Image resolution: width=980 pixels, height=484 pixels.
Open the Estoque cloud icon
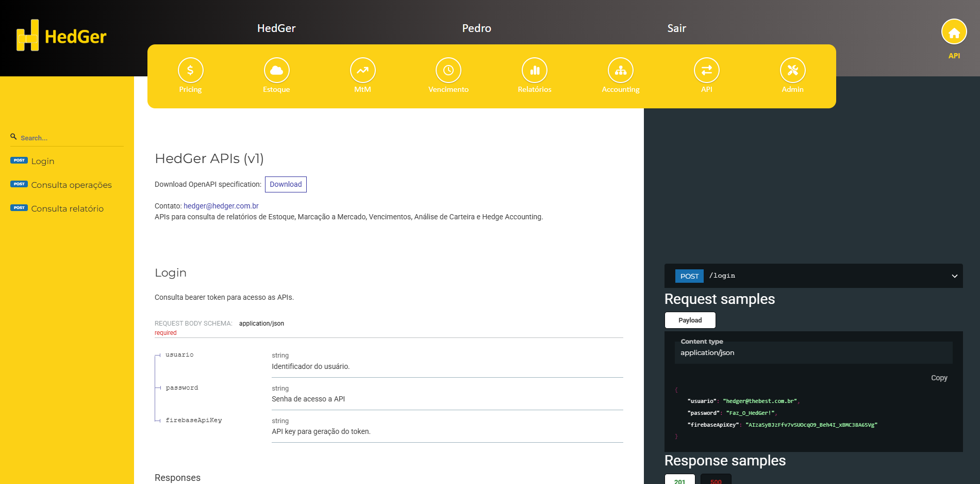[x=276, y=70]
